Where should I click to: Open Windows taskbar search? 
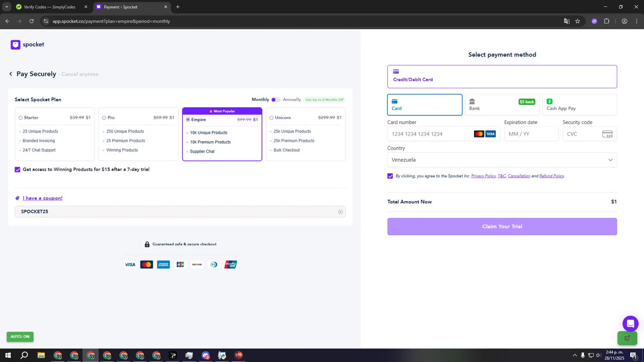(x=24, y=355)
